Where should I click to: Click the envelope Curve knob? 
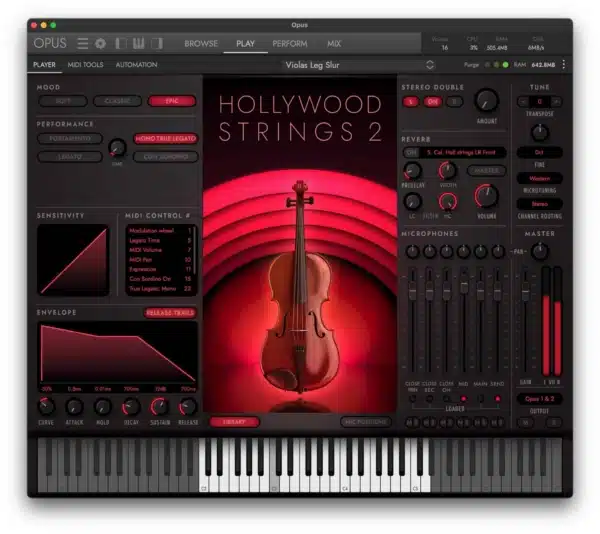point(46,407)
